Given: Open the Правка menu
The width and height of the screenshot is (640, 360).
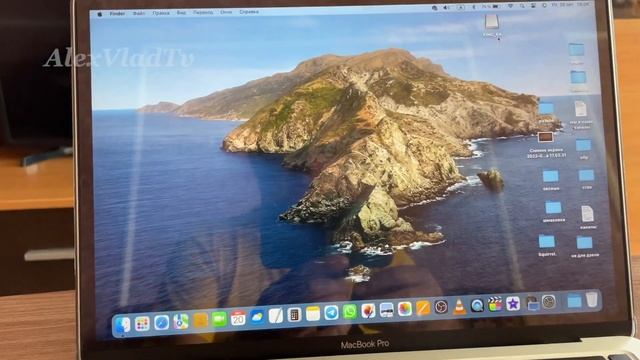Looking at the screenshot, I should click(161, 13).
